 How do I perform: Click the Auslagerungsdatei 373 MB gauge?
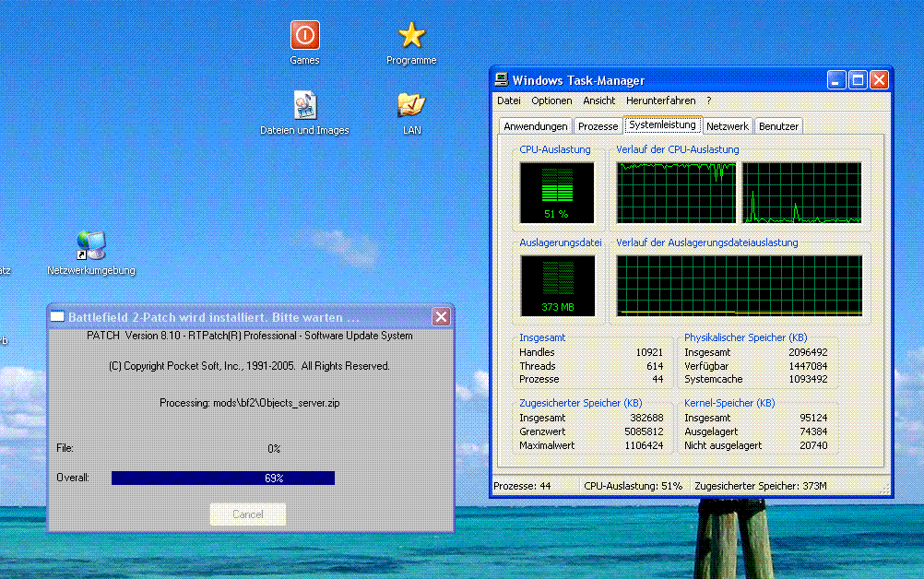(x=558, y=286)
